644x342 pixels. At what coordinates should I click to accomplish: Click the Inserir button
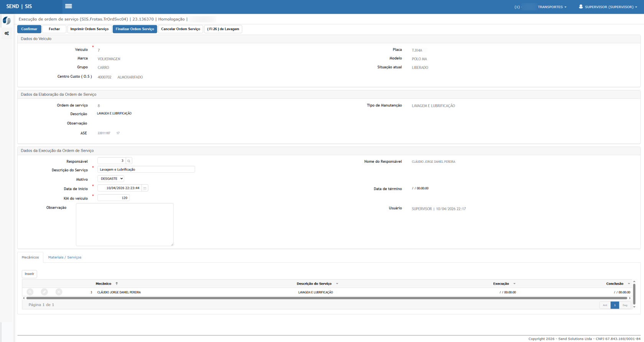click(x=30, y=274)
